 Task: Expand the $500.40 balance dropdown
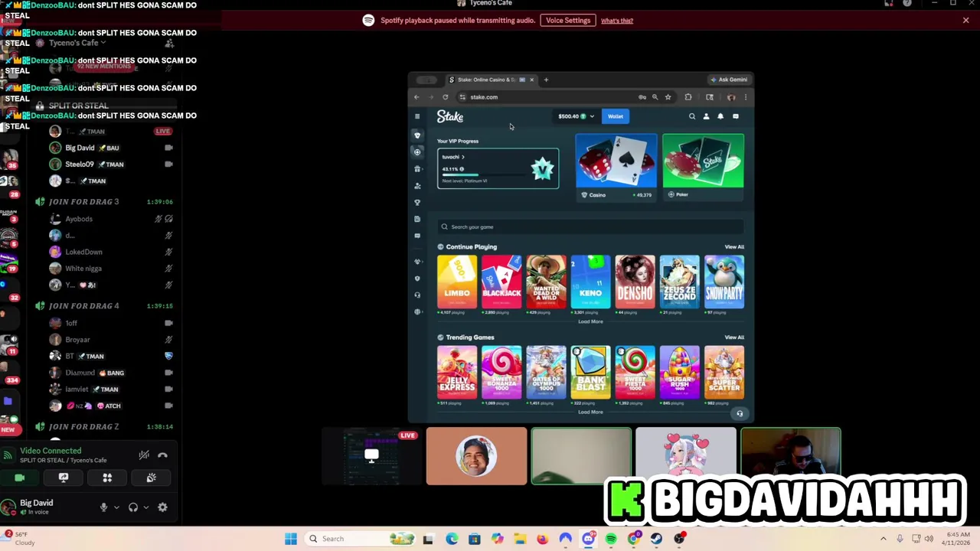point(592,116)
